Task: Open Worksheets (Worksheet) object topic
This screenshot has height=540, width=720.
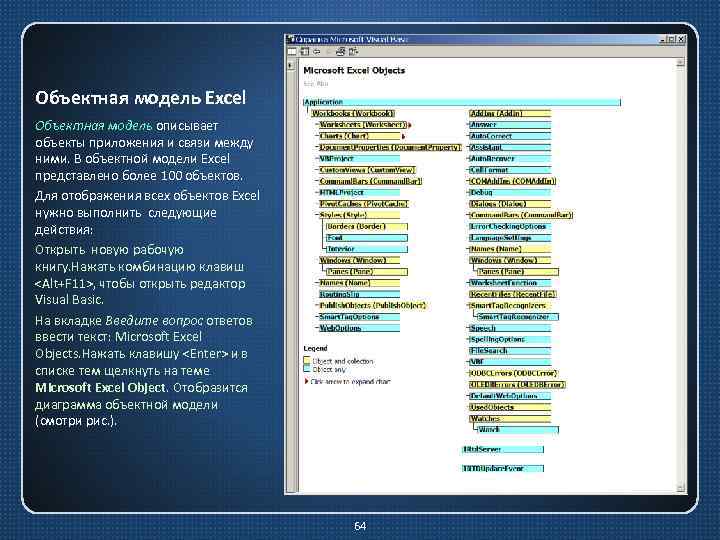Action: pos(363,124)
